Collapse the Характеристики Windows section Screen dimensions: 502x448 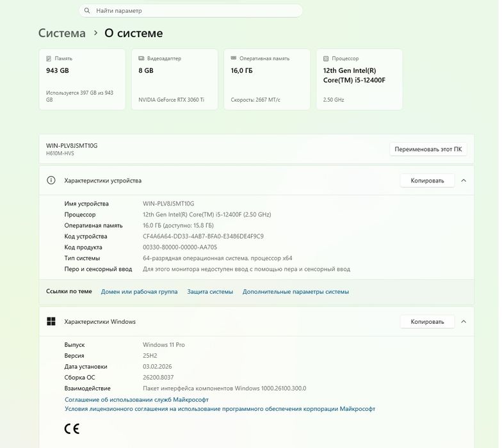pos(464,321)
